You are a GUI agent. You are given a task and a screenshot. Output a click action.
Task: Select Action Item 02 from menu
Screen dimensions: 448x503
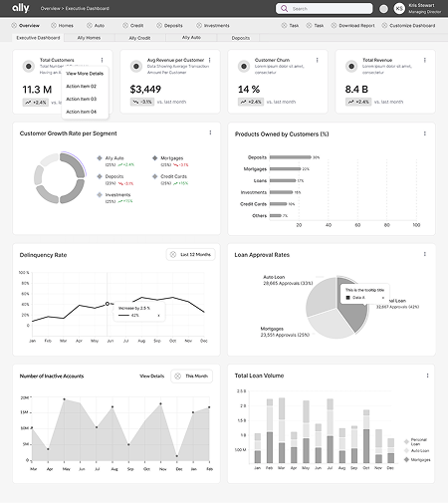[81, 87]
